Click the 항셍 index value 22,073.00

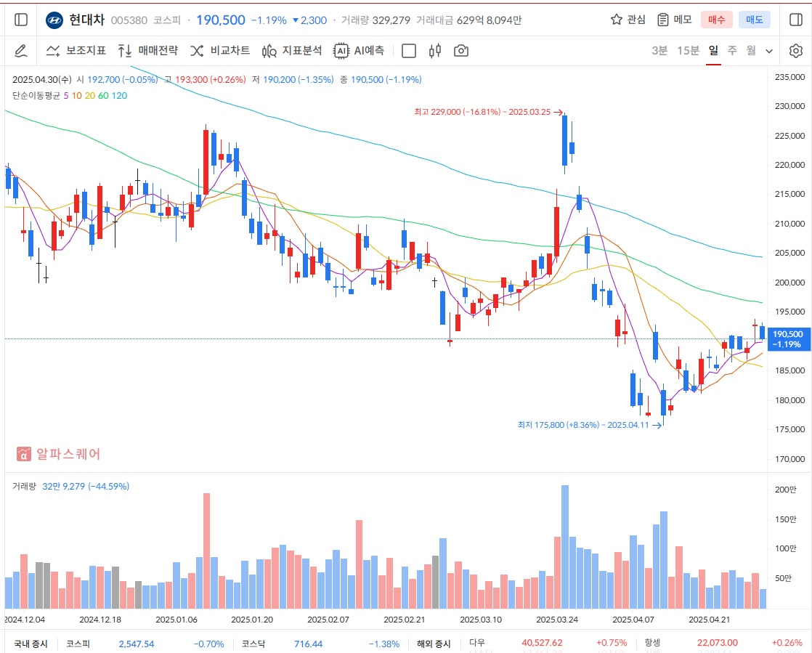click(718, 643)
